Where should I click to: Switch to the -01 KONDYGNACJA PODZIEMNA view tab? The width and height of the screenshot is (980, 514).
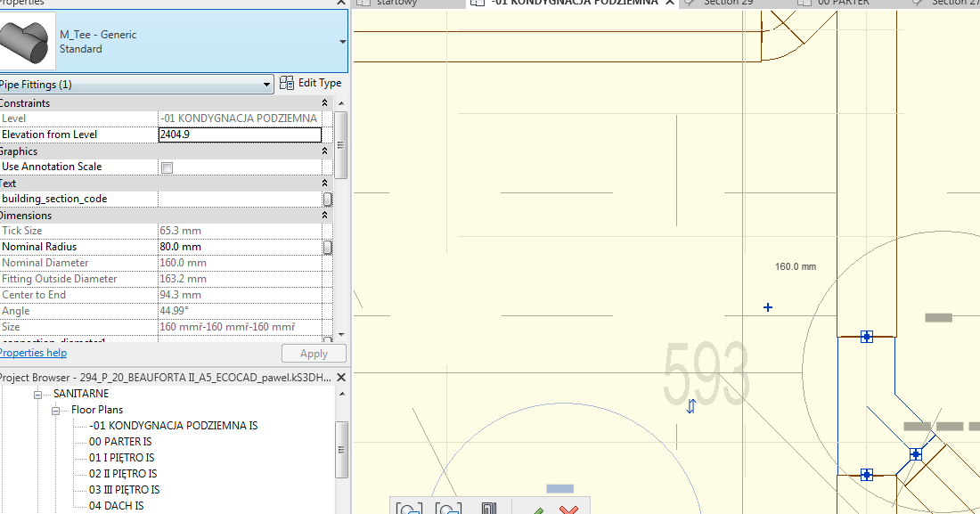pyautogui.click(x=575, y=4)
